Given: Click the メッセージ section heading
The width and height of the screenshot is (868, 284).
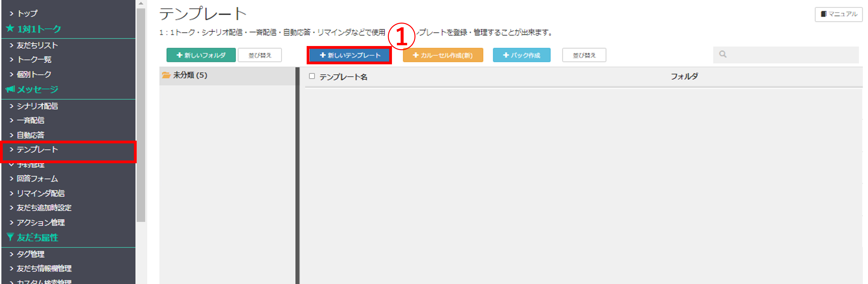Looking at the screenshot, I should click(x=37, y=89).
